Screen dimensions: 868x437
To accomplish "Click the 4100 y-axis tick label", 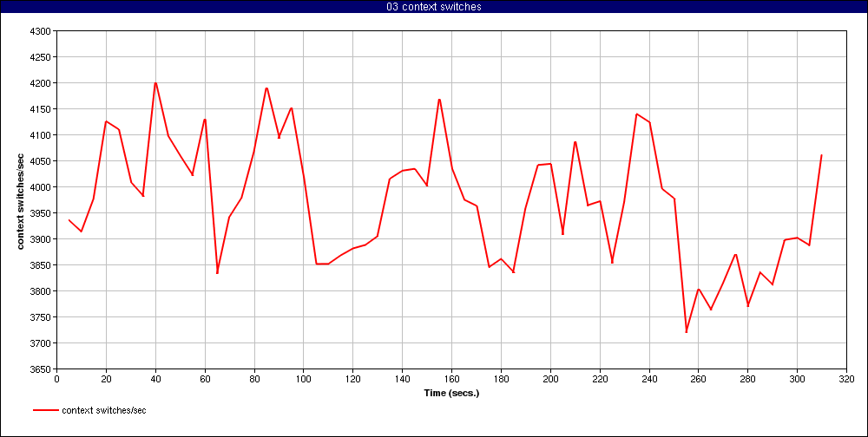I will tap(42, 135).
